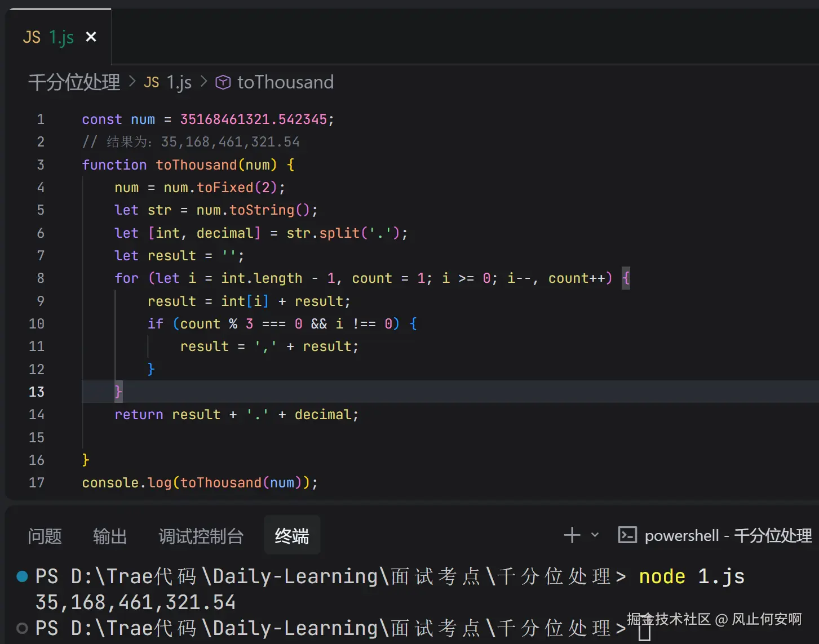Image resolution: width=819 pixels, height=644 pixels.
Task: Click the cube symbol icon before toThousand
Action: [x=223, y=82]
